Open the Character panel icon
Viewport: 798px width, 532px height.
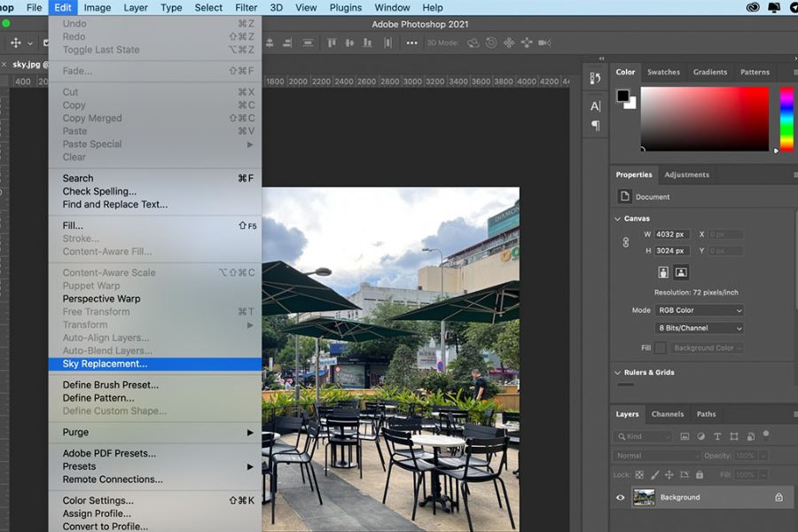point(596,106)
